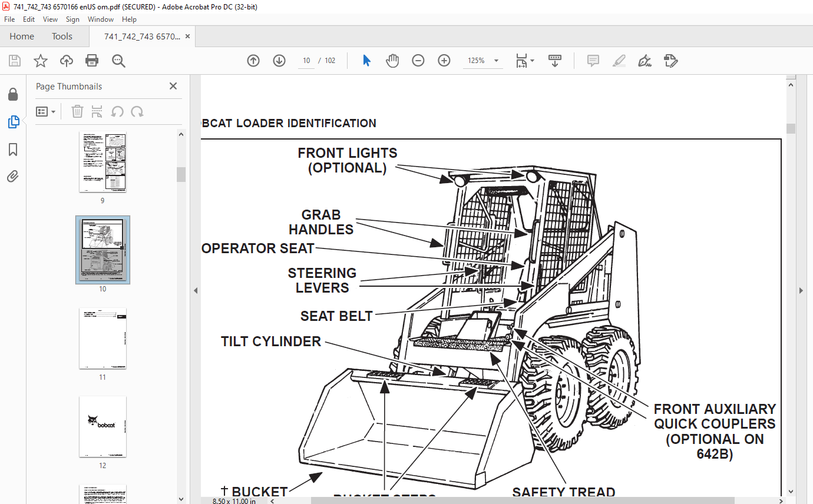The image size is (813, 504).
Task: Open the security lock panel
Action: click(13, 94)
